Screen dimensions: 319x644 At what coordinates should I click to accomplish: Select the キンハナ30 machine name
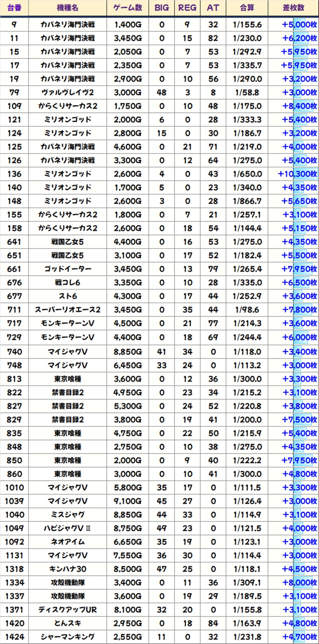click(x=68, y=569)
